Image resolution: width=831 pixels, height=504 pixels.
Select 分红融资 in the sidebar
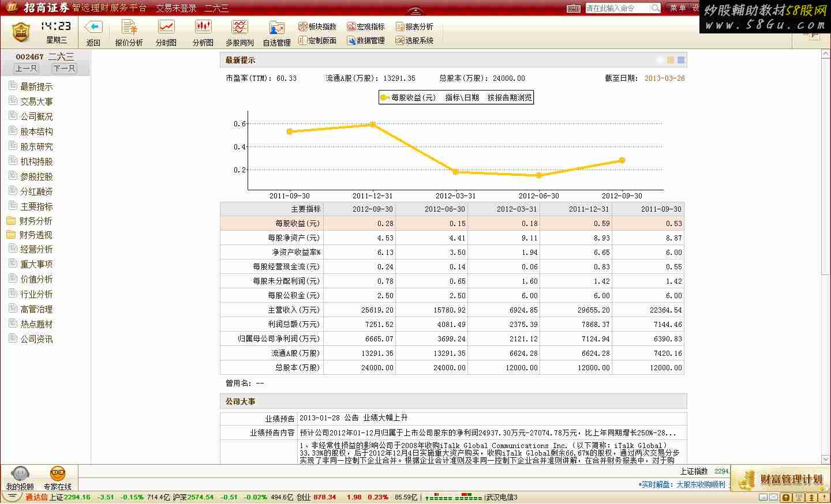pos(36,191)
